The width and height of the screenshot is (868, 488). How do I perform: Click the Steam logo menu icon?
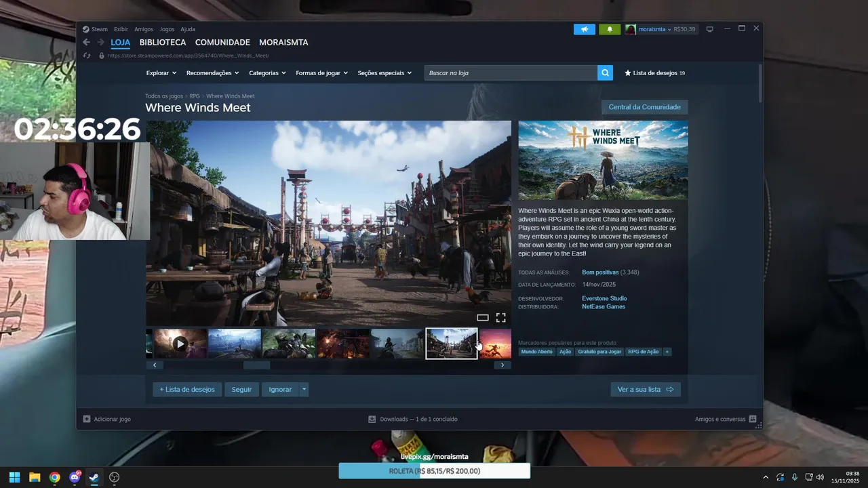85,29
